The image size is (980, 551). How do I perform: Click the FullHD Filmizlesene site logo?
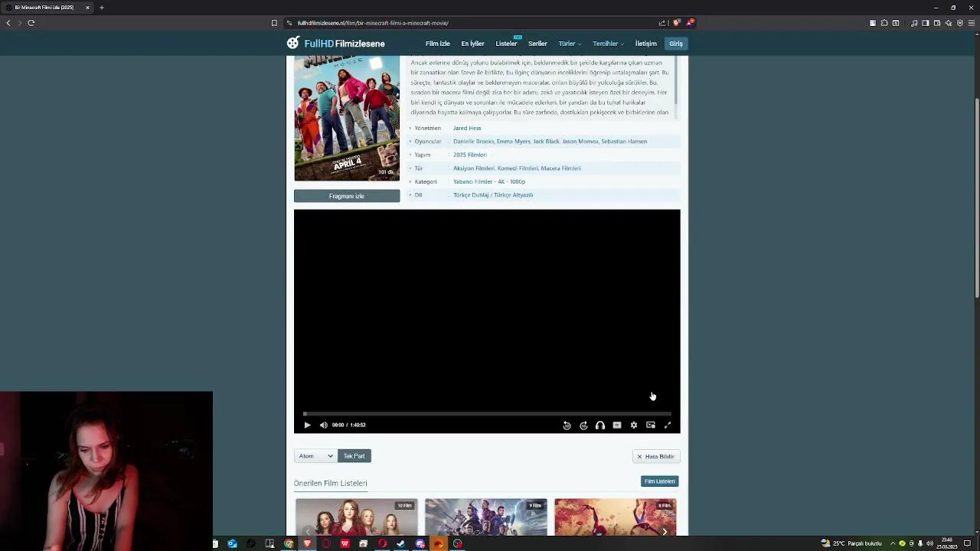[336, 44]
